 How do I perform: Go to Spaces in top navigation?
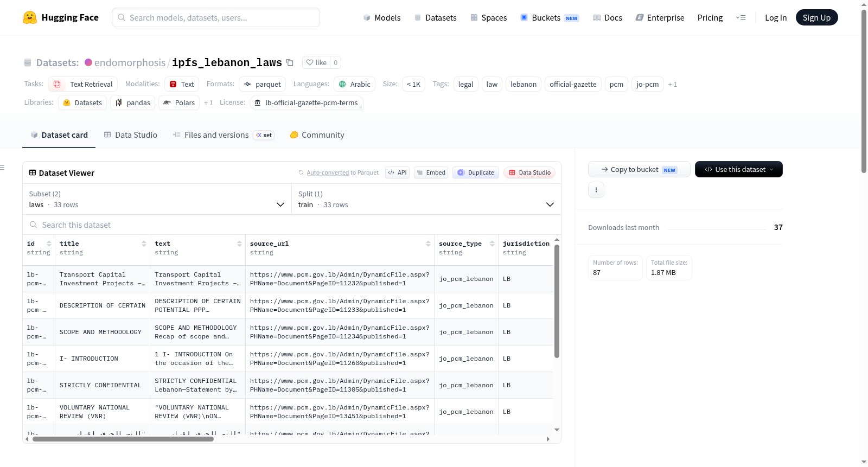click(488, 17)
